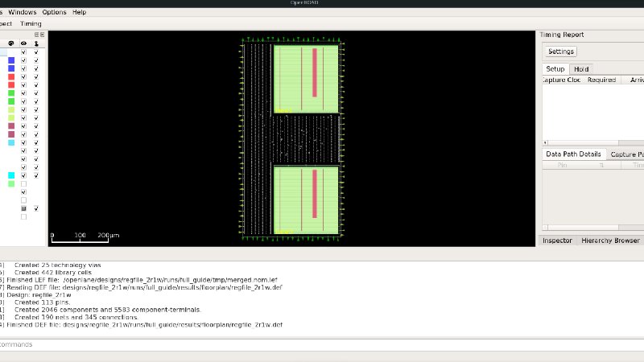This screenshot has height=362, width=644.
Task: Click the 'Finished DEF file' log line
Action: coord(144,325)
